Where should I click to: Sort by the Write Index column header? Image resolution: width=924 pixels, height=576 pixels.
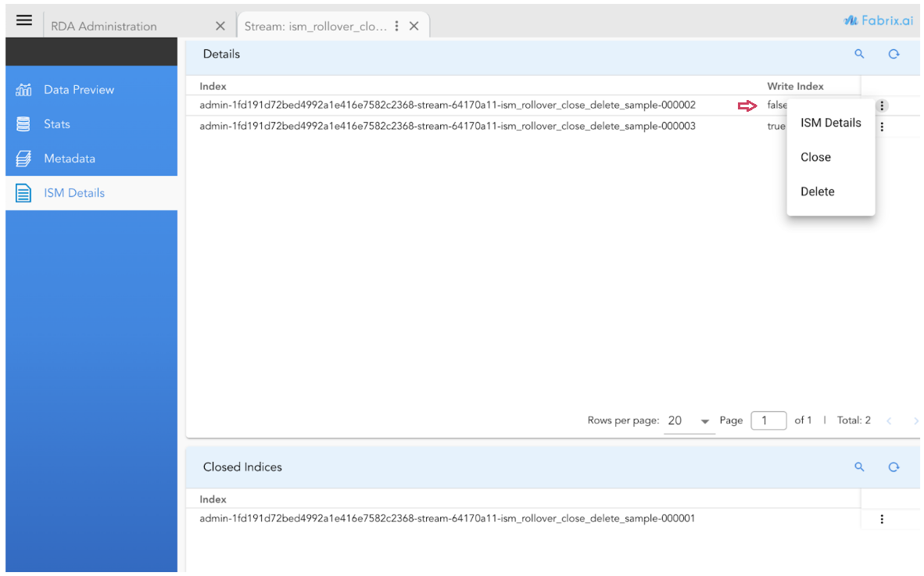click(x=795, y=86)
